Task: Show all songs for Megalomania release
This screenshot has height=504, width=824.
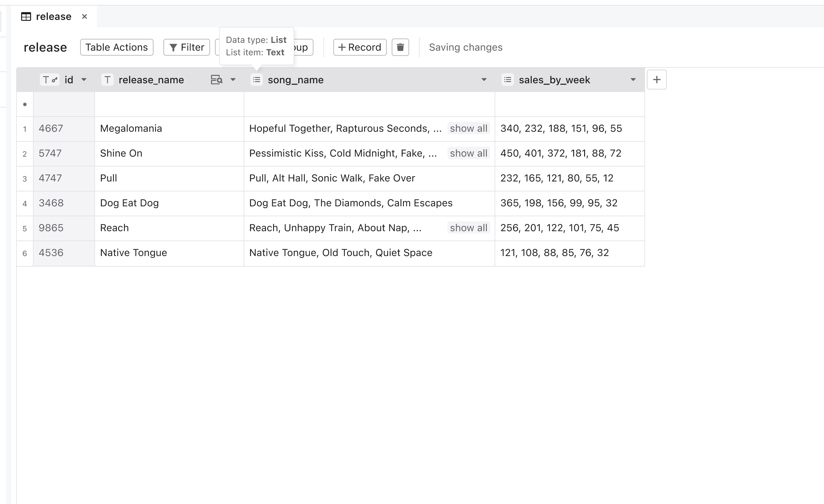Action: [x=469, y=128]
